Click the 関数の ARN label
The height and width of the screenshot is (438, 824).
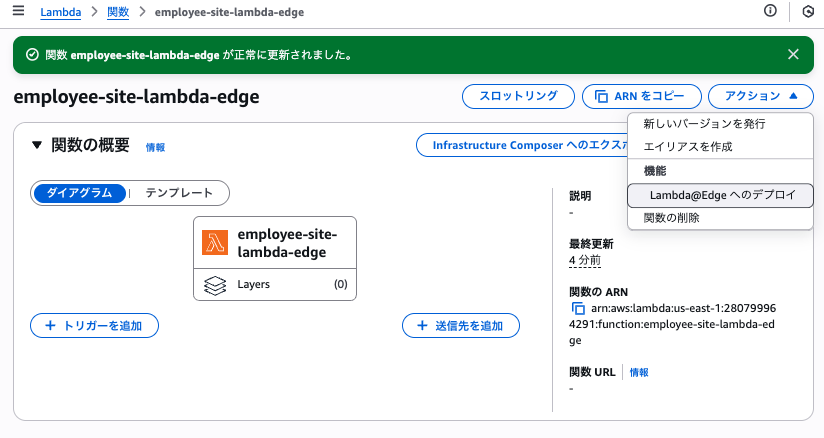pos(598,292)
